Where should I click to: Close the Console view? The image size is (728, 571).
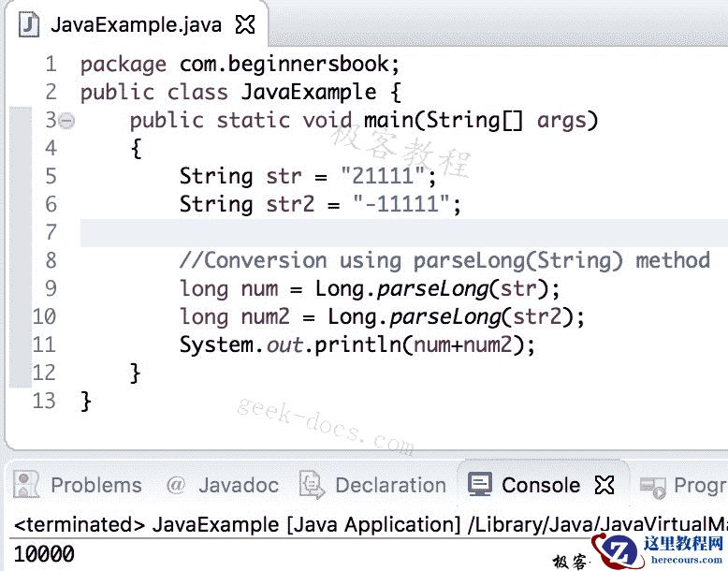(604, 485)
